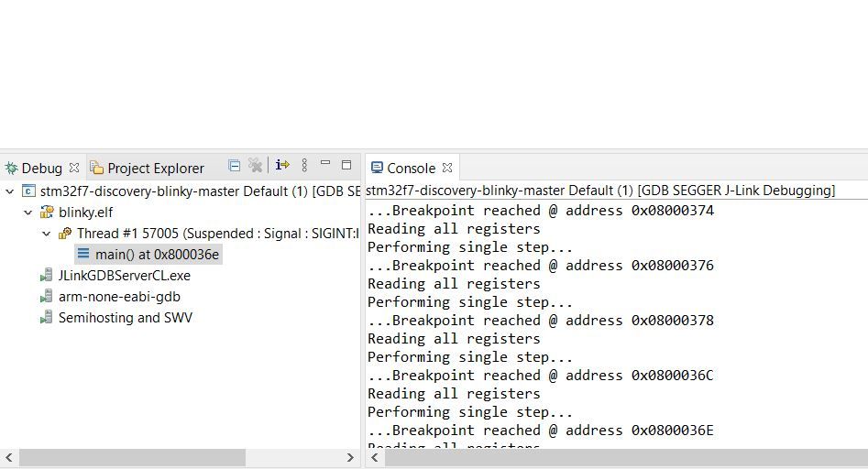Click Remove All Terminated Launches icon

tap(255, 165)
